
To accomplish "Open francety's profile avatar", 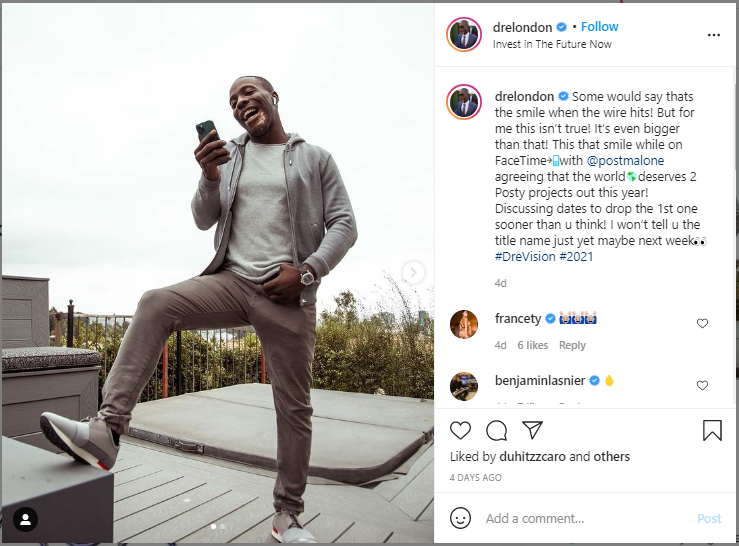I will click(x=463, y=324).
